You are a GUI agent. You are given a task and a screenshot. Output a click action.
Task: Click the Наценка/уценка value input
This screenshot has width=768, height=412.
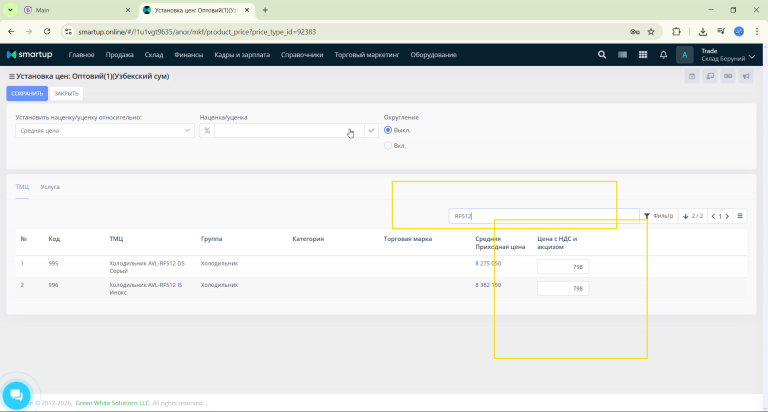click(289, 130)
